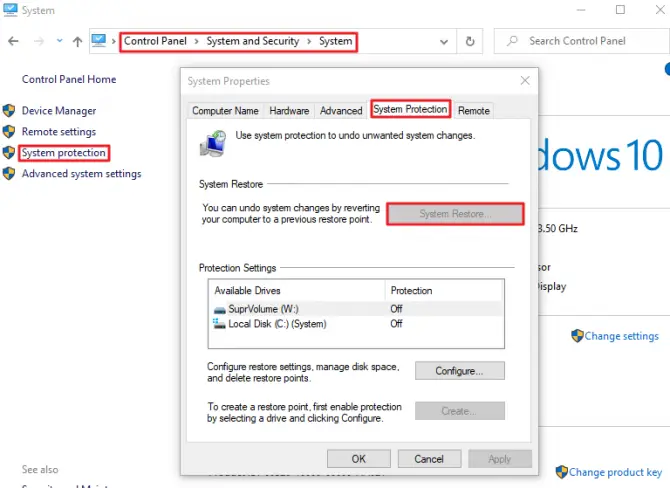Click the Protection column header
Image resolution: width=670 pixels, height=488 pixels.
coord(444,291)
